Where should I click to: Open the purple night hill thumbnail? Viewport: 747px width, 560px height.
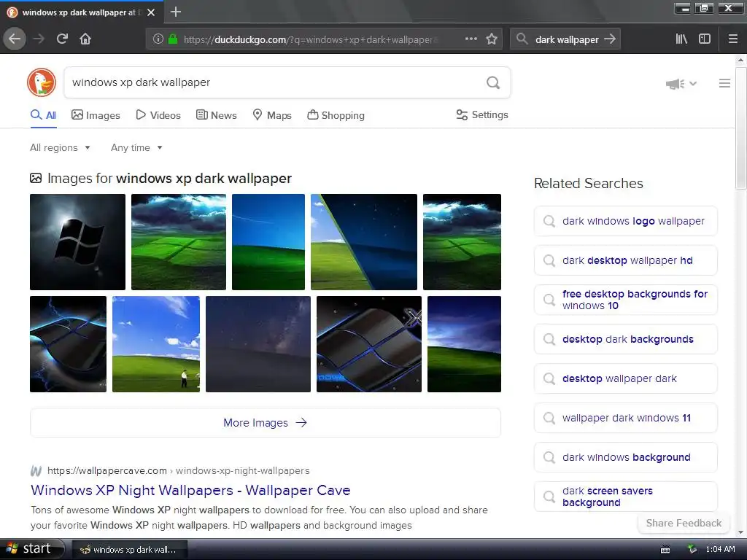pos(464,344)
